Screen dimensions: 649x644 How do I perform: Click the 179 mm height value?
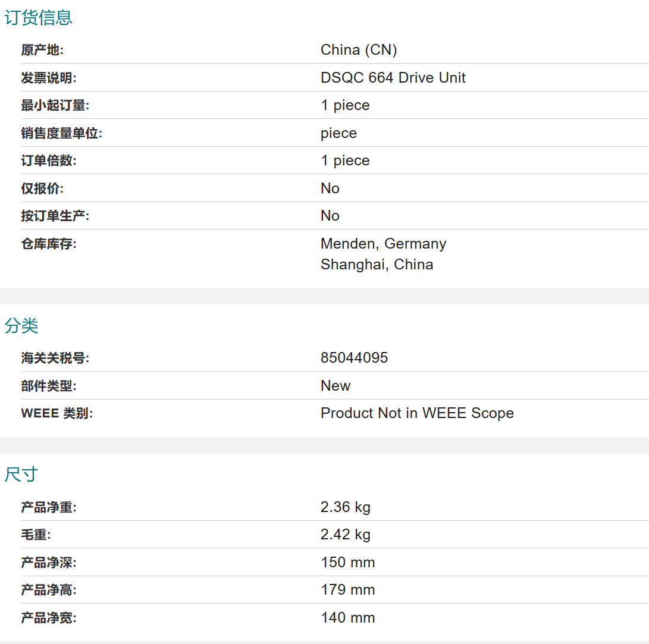click(348, 590)
